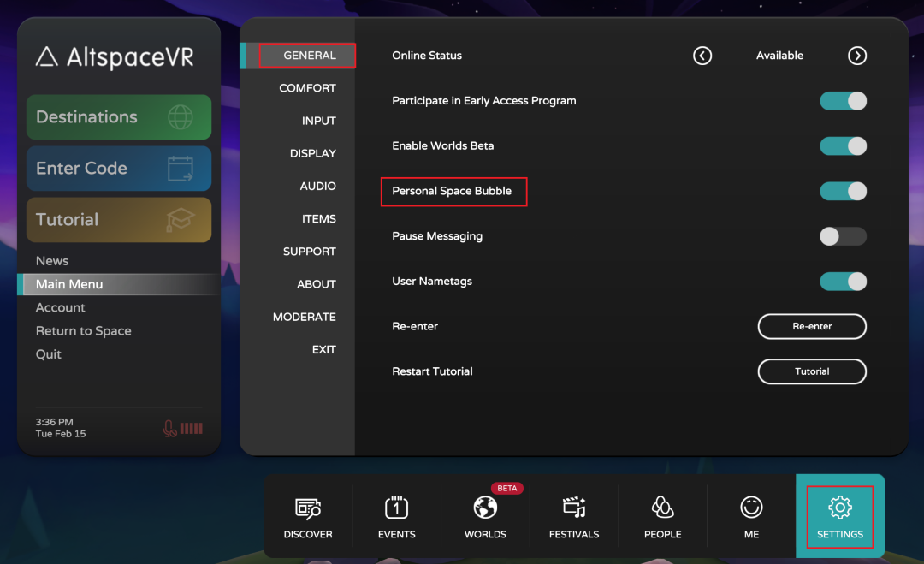This screenshot has height=564, width=924.
Task: Switch to the Display settings tab
Action: [313, 153]
